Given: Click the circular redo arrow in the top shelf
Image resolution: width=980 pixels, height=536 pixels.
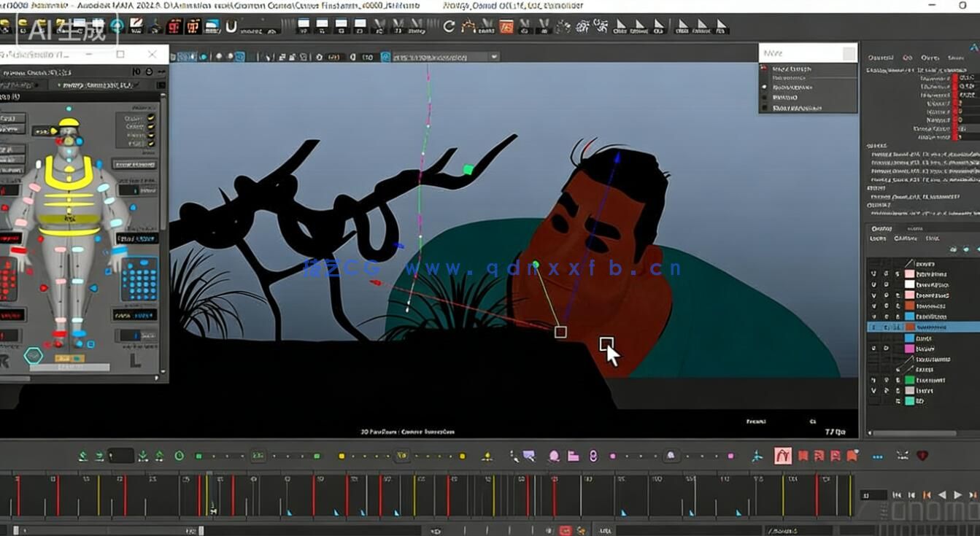Looking at the screenshot, I should click(449, 27).
